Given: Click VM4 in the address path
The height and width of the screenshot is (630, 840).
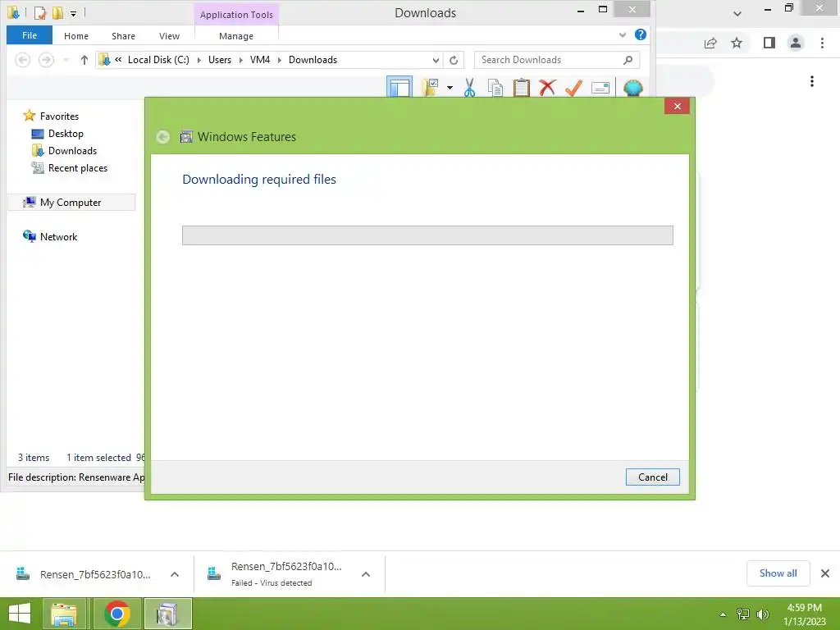Looking at the screenshot, I should pyautogui.click(x=260, y=59).
